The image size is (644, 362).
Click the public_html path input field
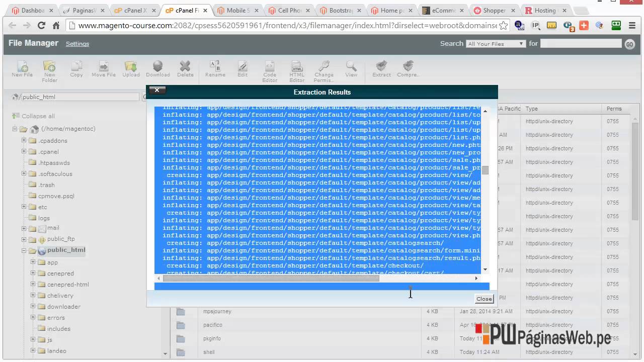pyautogui.click(x=80, y=97)
